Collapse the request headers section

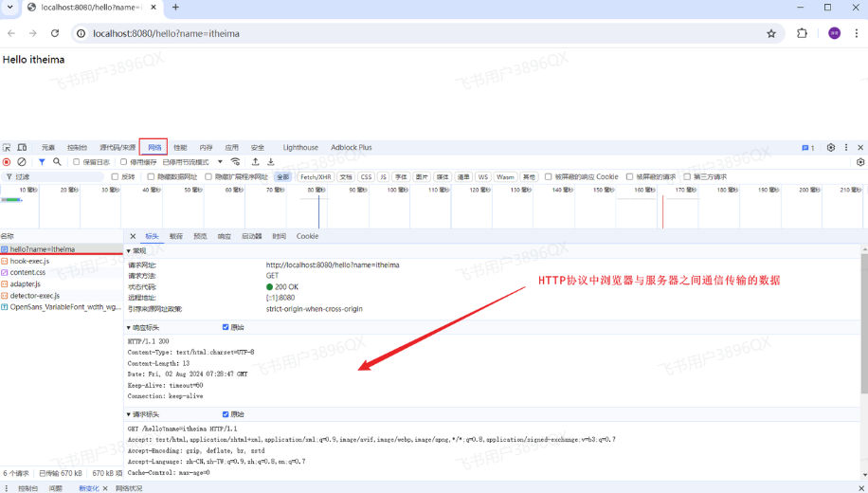129,414
